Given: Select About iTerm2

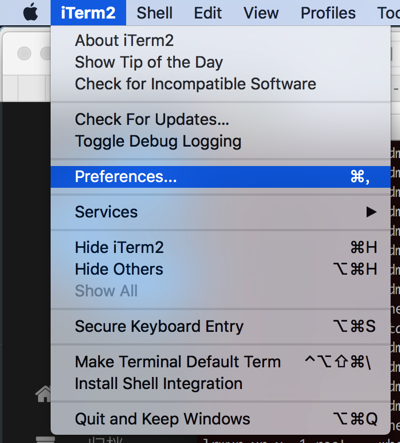Looking at the screenshot, I should tap(220, 41).
